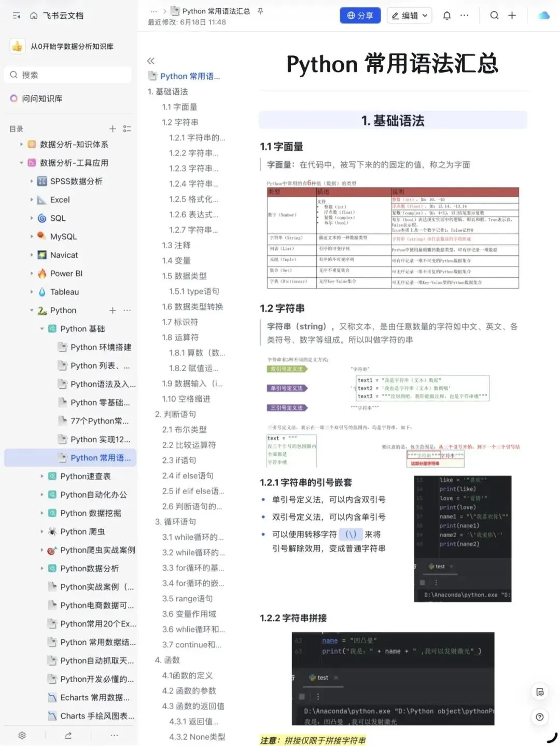Open sidebar bottom more options ellipsis
This screenshot has width=560, height=746.
tap(114, 735)
